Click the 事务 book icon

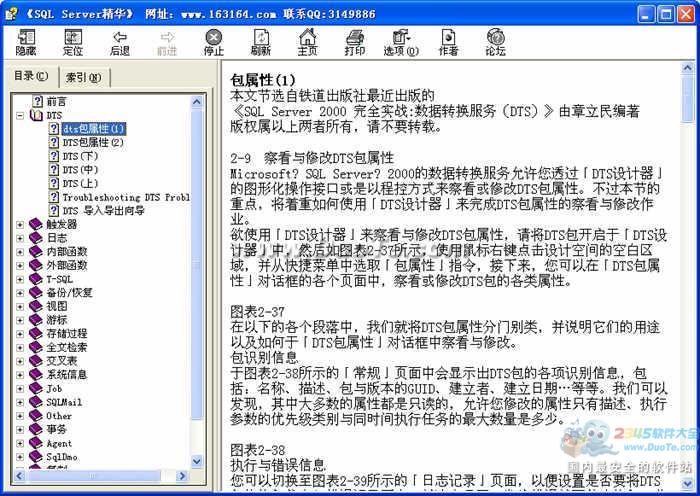(36, 429)
